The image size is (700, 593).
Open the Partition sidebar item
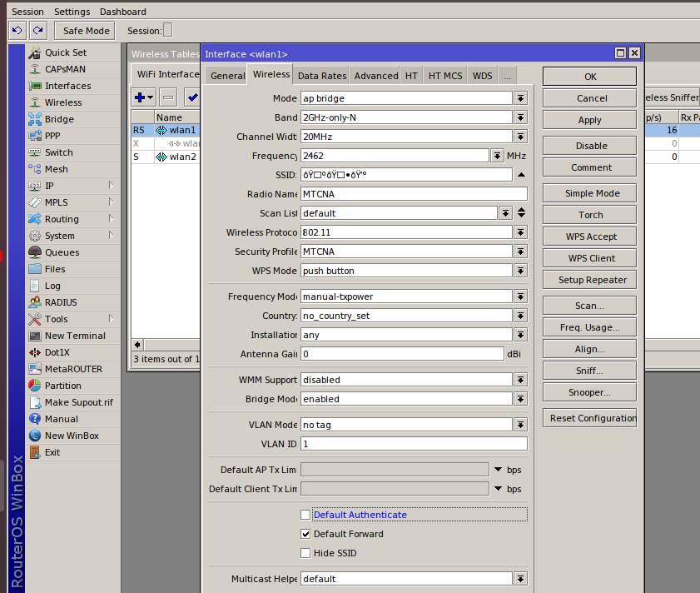coord(62,386)
